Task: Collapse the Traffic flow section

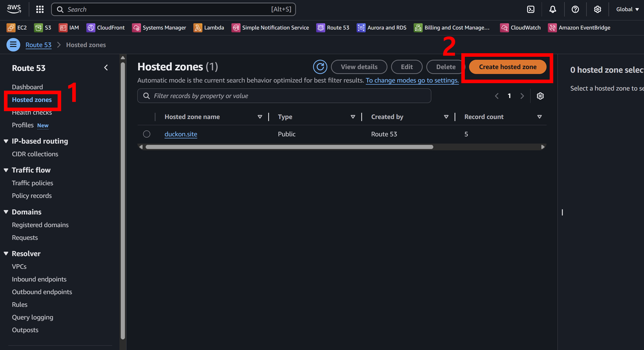Action: tap(6, 170)
